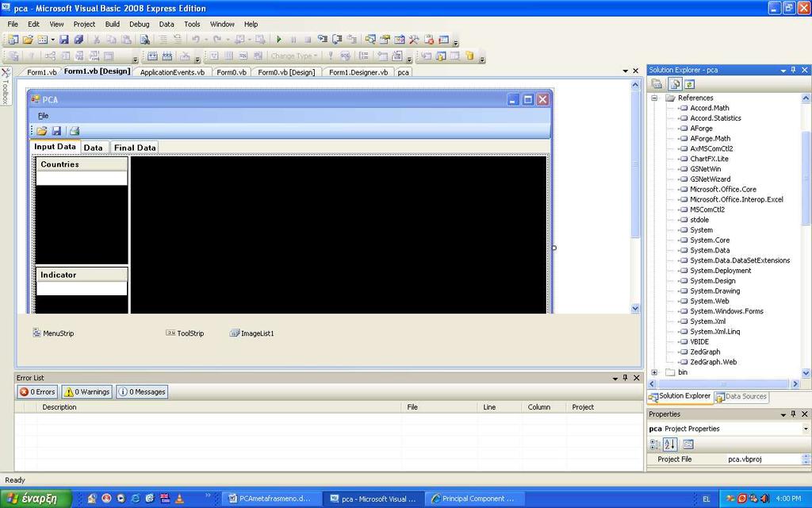Click the print icon in PCA form toolstrip

coord(74,131)
